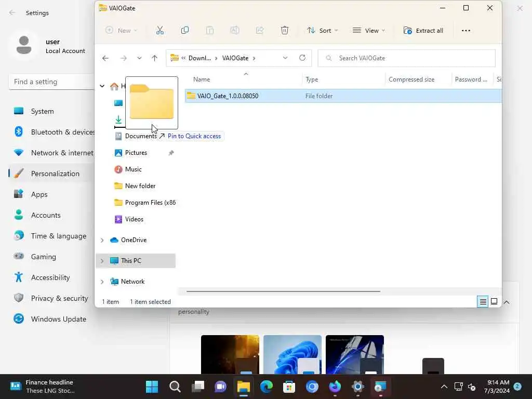Select the dark blue abstract theme thumbnail

pyautogui.click(x=355, y=355)
